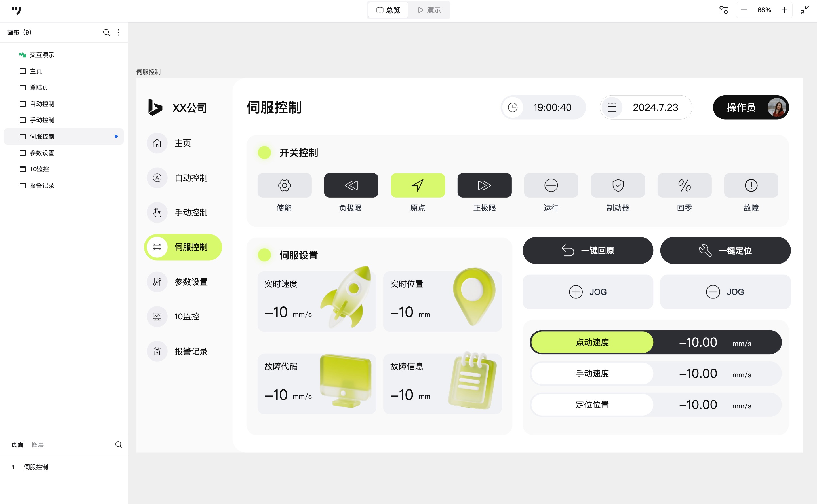Open 主页 label in the app sidebar
This screenshot has width=817, height=504.
[x=183, y=143]
